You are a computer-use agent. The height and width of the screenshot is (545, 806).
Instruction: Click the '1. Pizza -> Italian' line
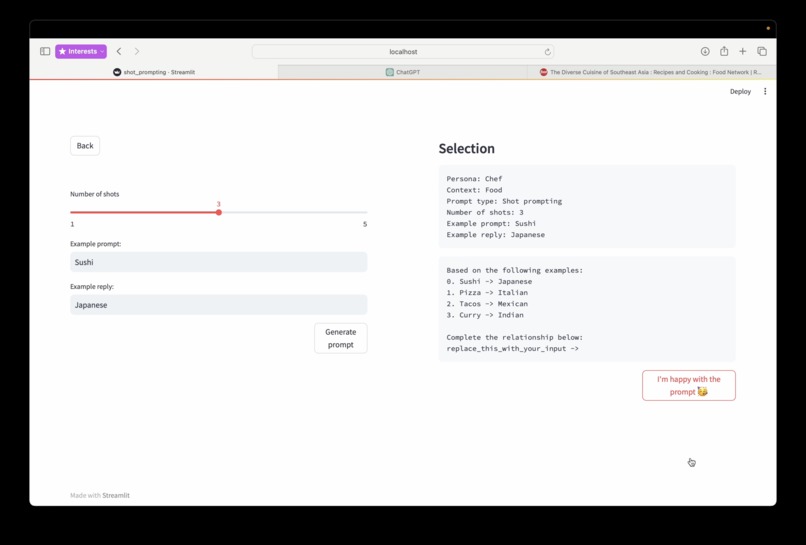pos(487,293)
